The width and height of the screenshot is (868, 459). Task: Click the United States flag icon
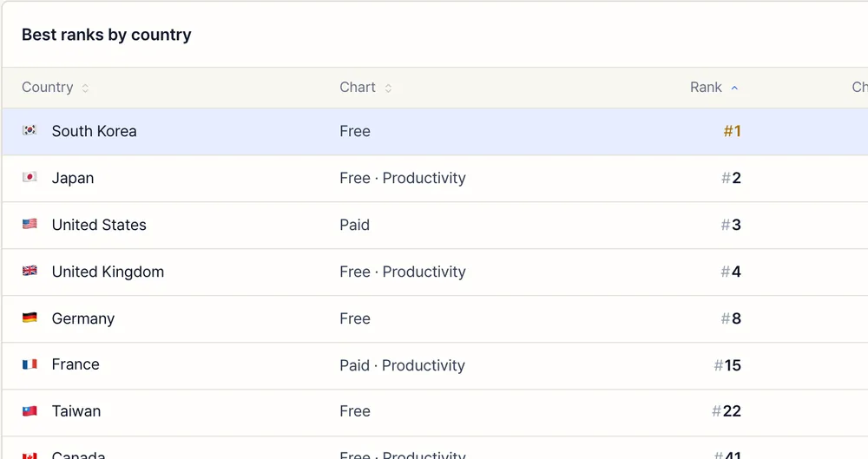tap(30, 224)
